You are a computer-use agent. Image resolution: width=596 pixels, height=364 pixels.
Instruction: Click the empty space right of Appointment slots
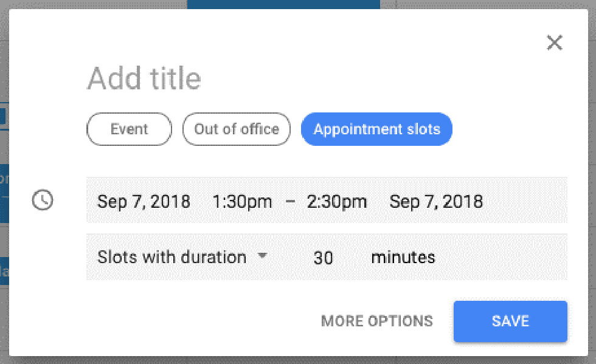tap(511, 129)
